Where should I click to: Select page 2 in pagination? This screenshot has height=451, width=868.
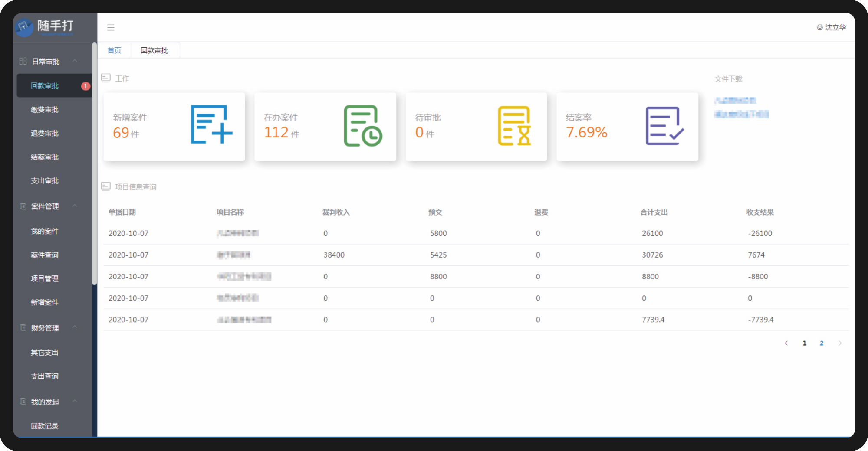822,343
